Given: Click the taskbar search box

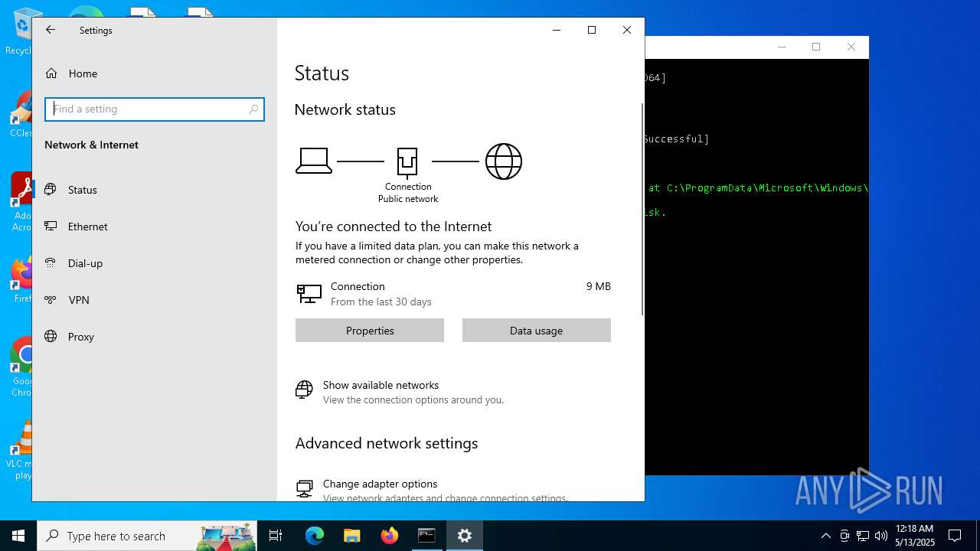Looking at the screenshot, I should tap(147, 536).
